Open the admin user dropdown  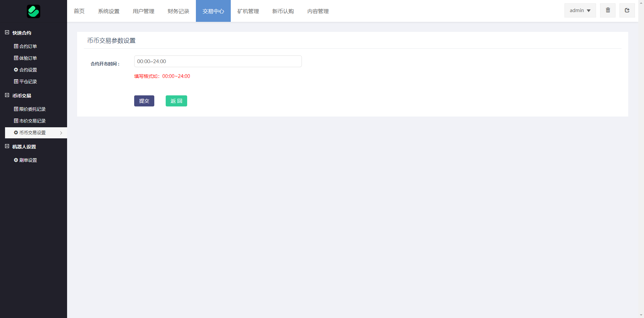(580, 10)
